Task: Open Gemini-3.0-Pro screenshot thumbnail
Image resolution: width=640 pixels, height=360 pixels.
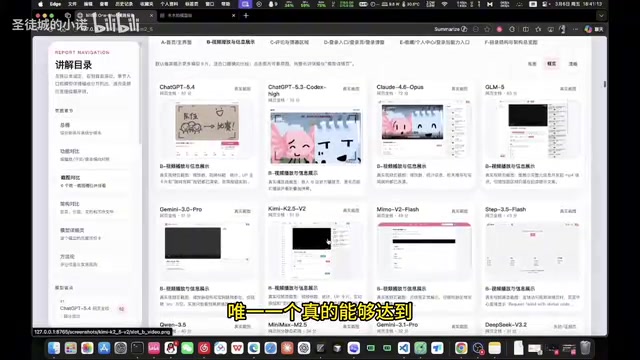Action: coord(207,251)
